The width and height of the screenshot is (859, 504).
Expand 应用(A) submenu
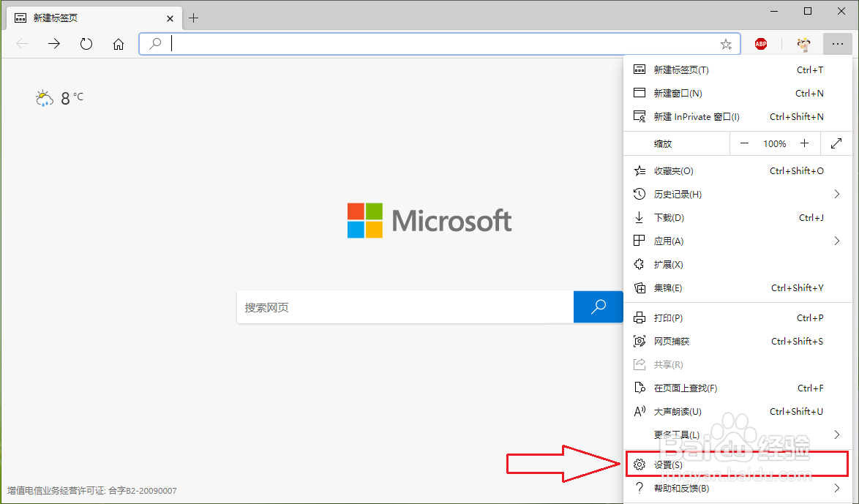click(x=738, y=241)
